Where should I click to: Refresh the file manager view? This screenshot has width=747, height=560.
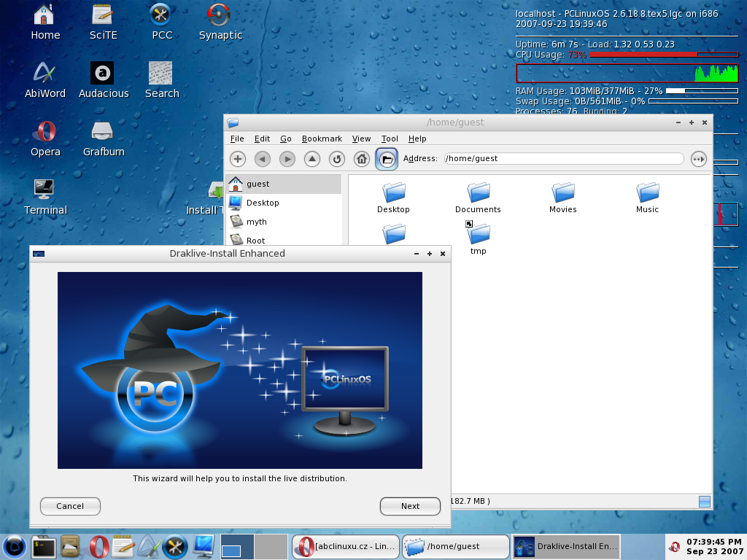tap(337, 158)
